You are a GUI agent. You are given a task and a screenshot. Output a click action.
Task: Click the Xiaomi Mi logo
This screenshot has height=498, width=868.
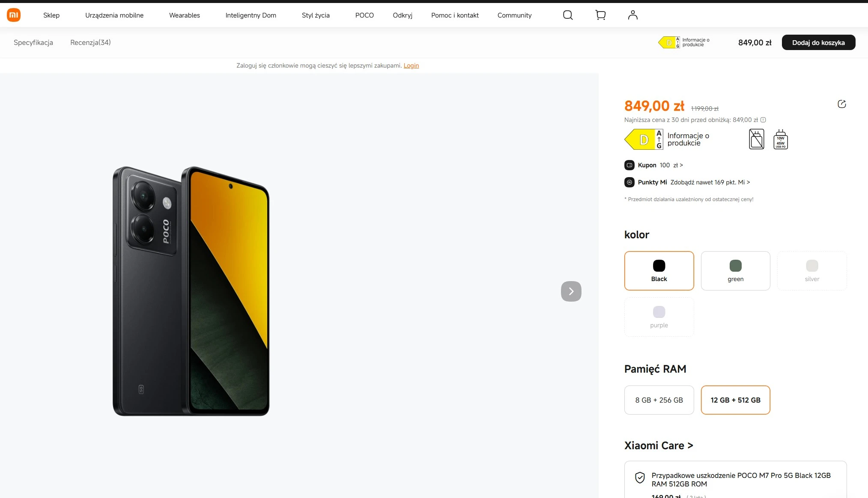coord(13,15)
